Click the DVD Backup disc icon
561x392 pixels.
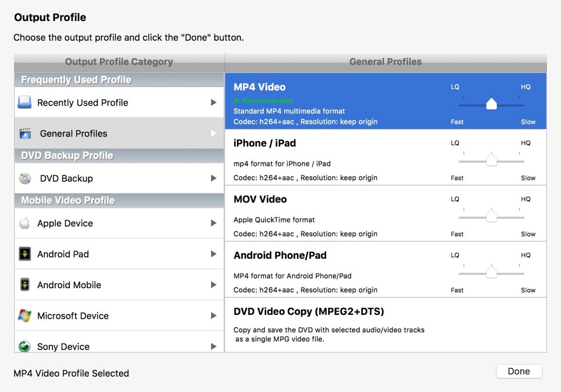point(25,179)
